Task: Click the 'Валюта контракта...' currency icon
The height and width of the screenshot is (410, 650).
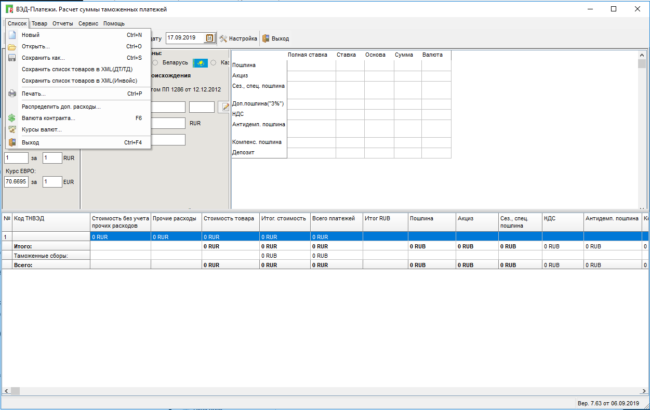Action: pos(11,118)
